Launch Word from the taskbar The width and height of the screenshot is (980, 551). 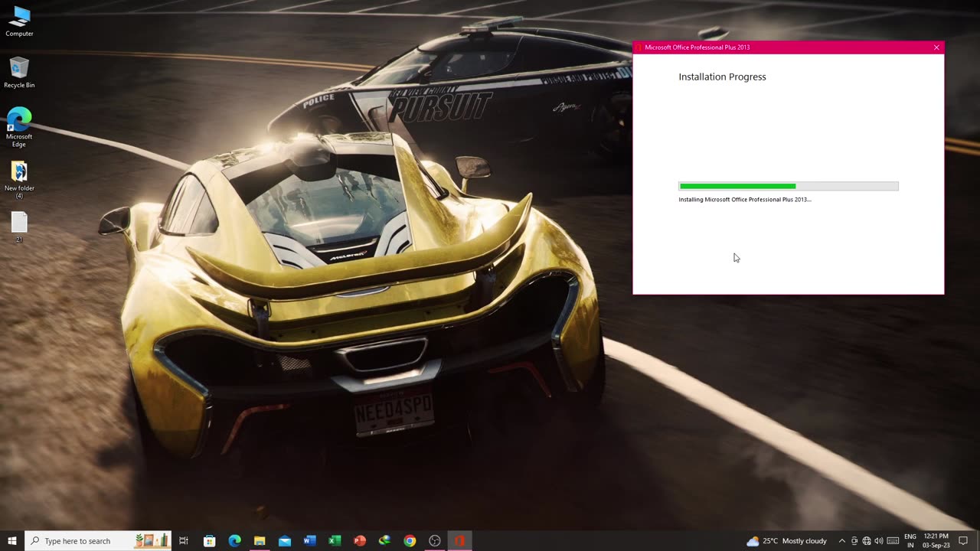click(309, 541)
